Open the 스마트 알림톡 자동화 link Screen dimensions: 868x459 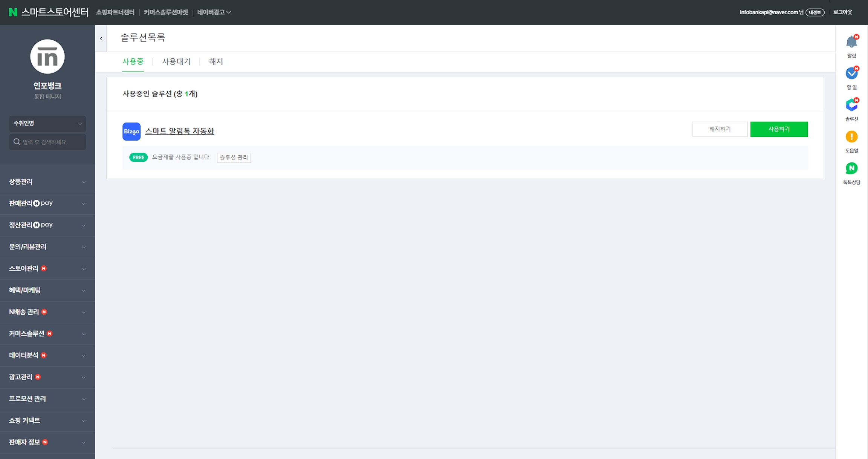(179, 131)
